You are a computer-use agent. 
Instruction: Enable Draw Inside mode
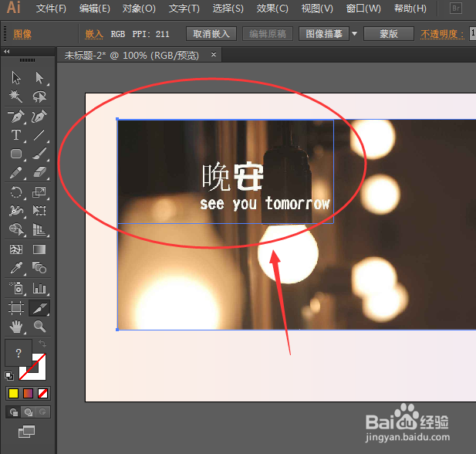click(42, 412)
